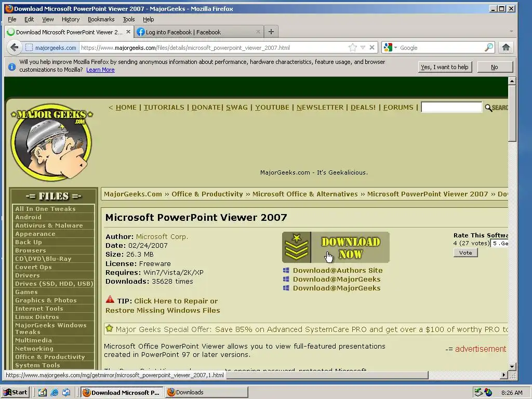Stop loading with the X icon in address bar
532x399 pixels.
pyautogui.click(x=372, y=47)
